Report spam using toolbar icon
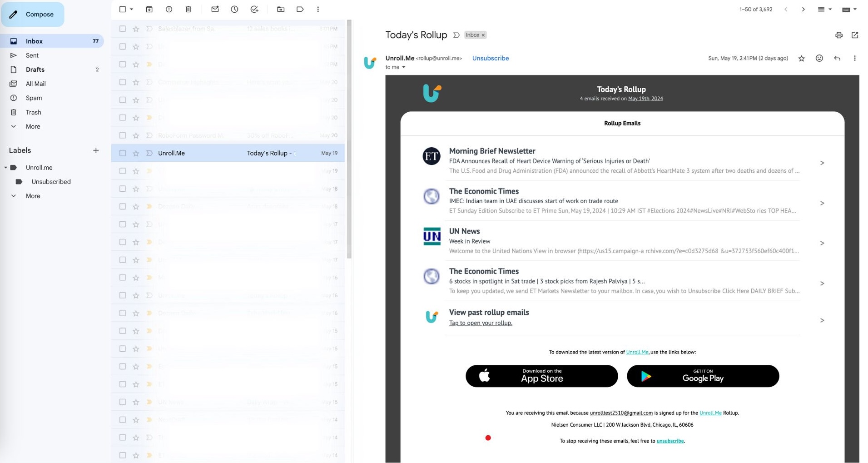This screenshot has height=463, width=868. (x=169, y=9)
